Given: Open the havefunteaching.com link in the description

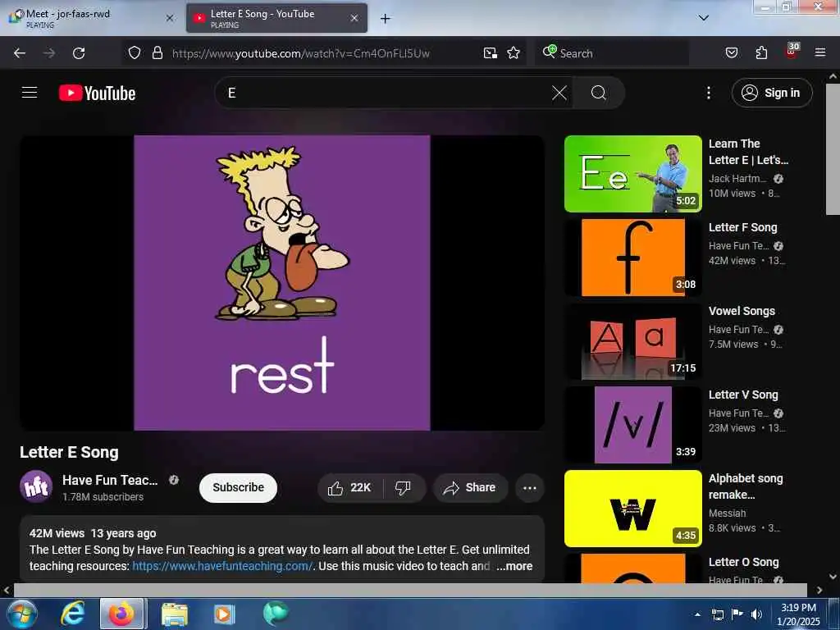Looking at the screenshot, I should (x=221, y=566).
